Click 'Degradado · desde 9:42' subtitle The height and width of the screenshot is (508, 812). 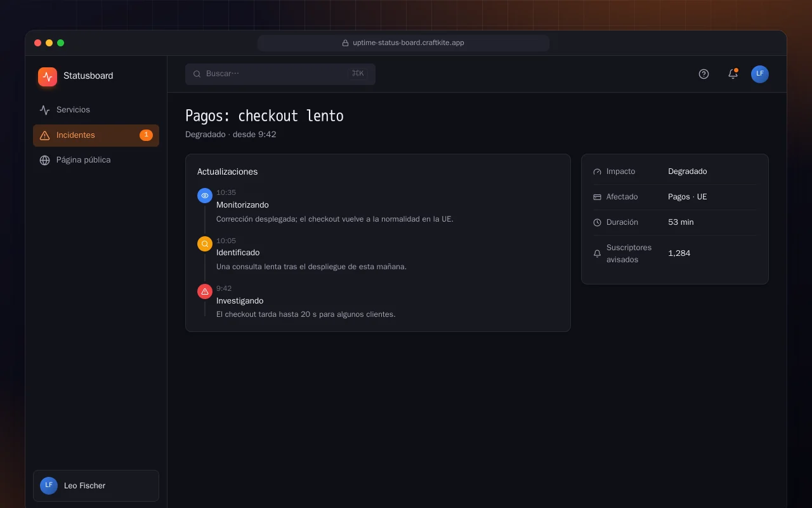231,135
